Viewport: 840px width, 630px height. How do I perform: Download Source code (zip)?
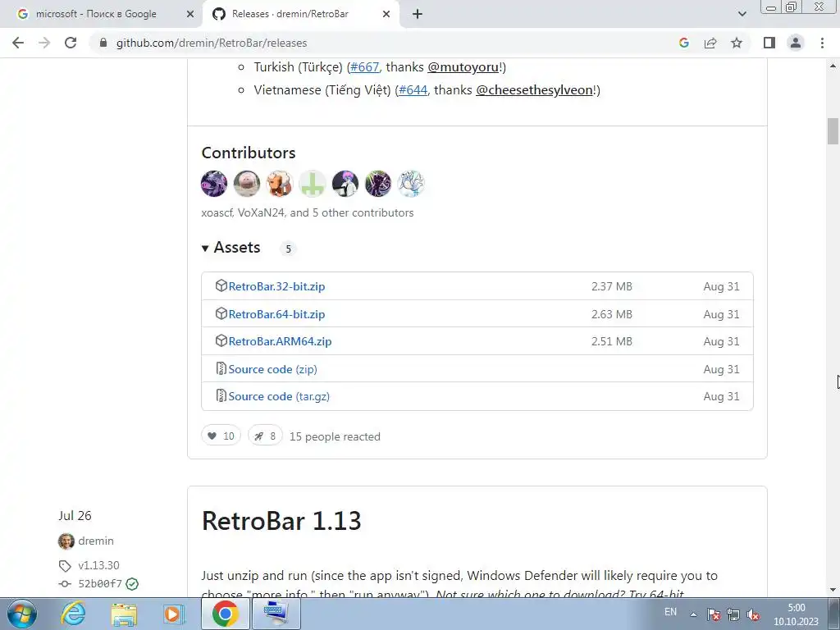tap(272, 370)
